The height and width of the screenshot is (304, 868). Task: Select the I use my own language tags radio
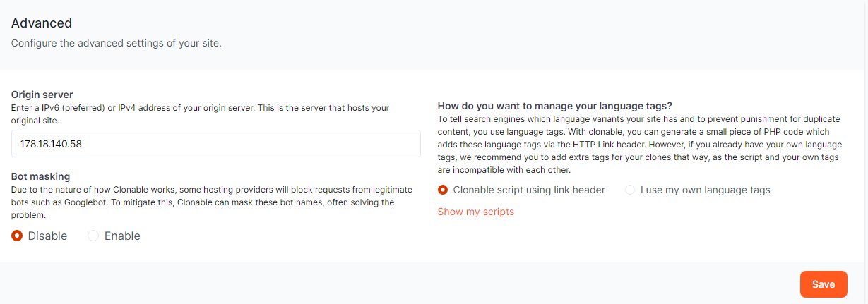click(630, 190)
